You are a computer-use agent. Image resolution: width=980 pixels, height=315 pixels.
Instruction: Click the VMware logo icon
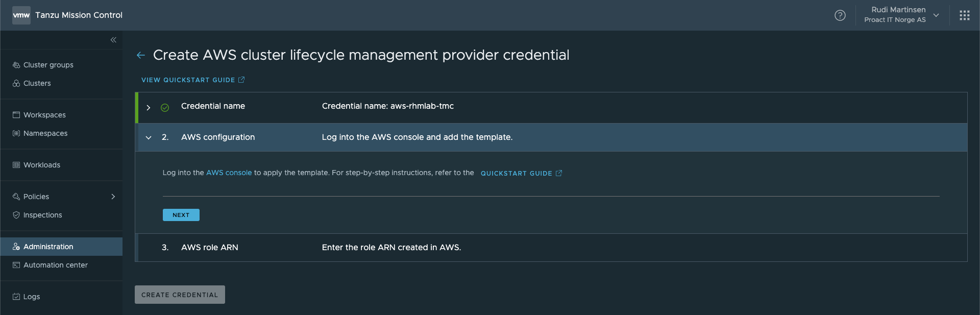coord(21,15)
